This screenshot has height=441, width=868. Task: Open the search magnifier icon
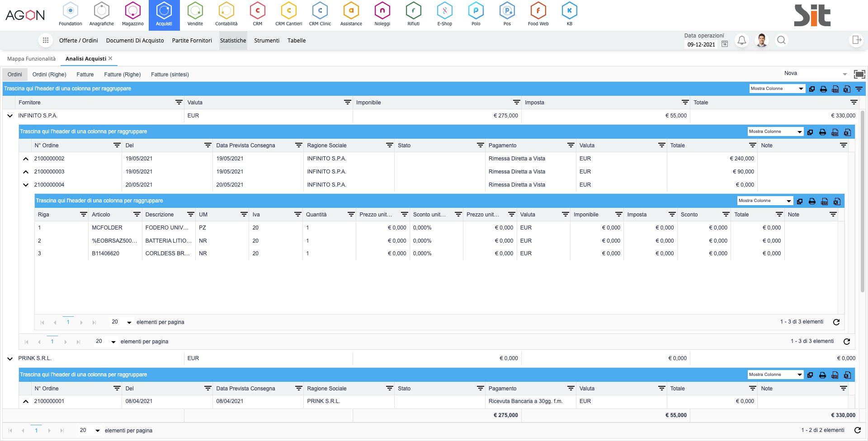pyautogui.click(x=781, y=40)
